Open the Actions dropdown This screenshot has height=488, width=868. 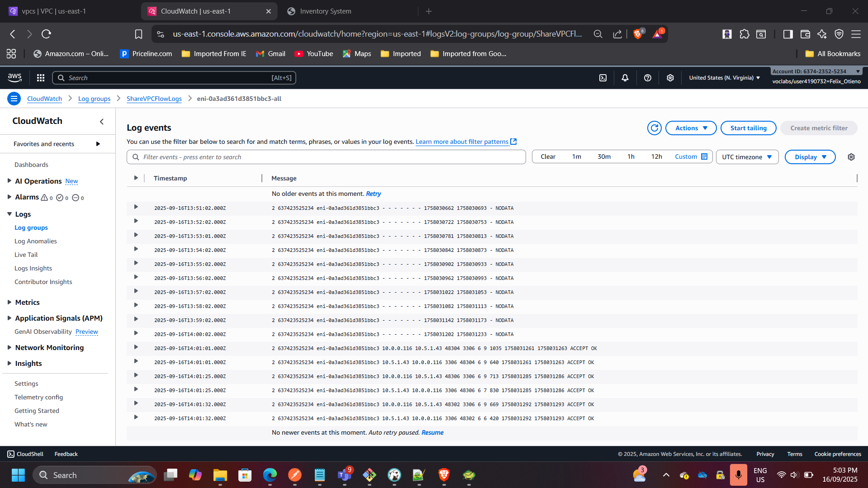pyautogui.click(x=691, y=128)
